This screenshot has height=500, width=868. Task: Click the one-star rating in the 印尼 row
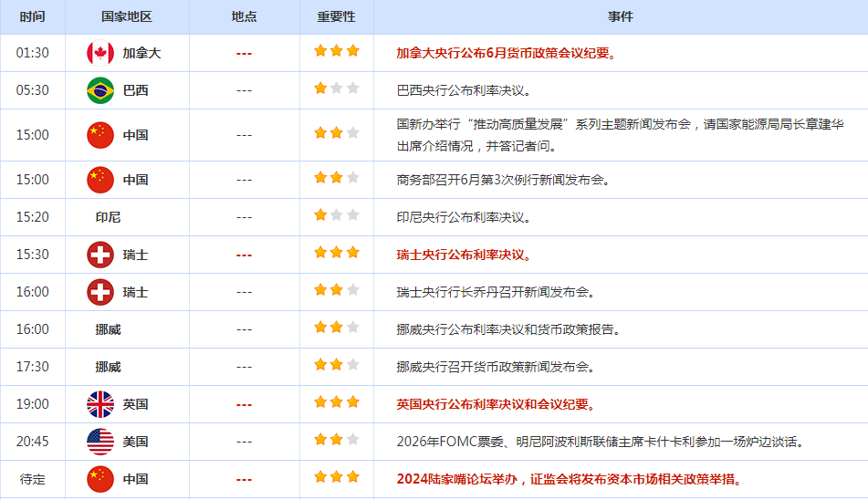tap(336, 216)
